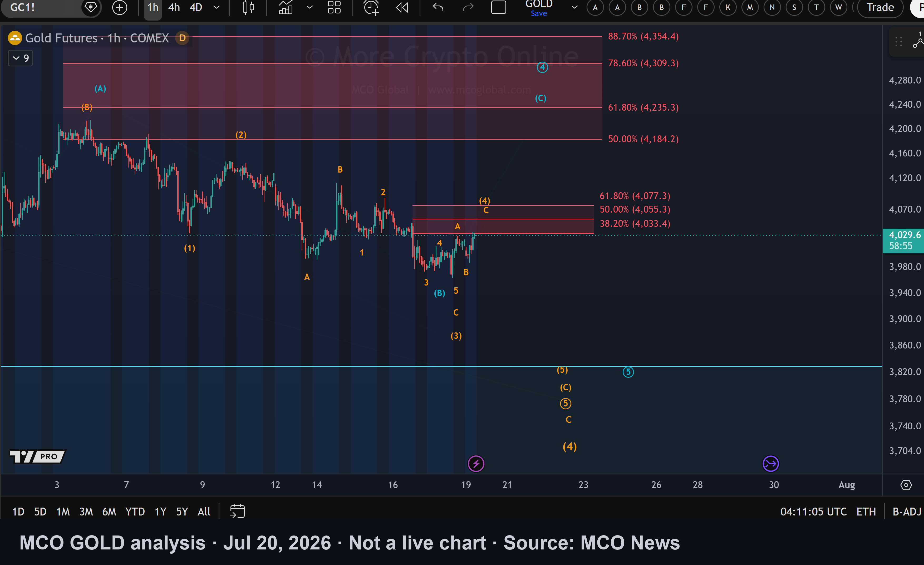
Task: Open the Go to date calendar icon
Action: pyautogui.click(x=237, y=511)
